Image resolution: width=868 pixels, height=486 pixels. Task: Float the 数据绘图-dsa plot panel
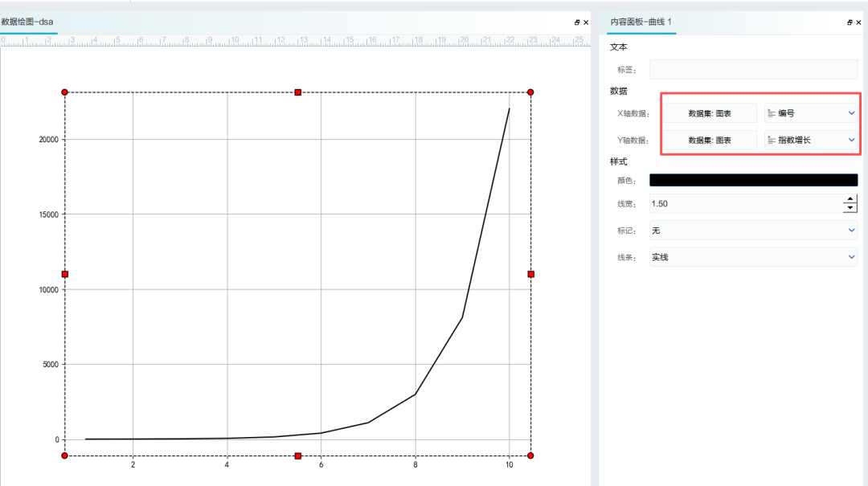click(x=577, y=22)
